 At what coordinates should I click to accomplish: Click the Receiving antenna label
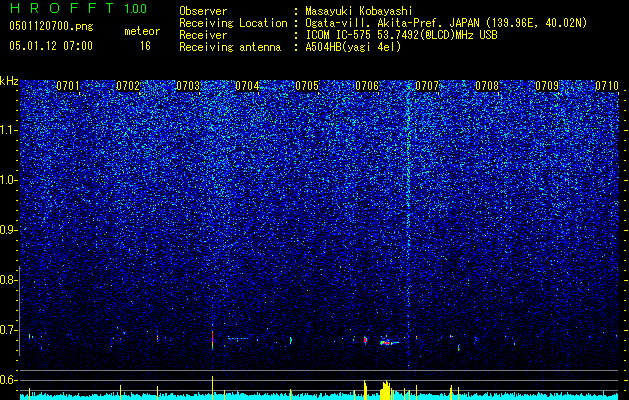click(x=230, y=47)
